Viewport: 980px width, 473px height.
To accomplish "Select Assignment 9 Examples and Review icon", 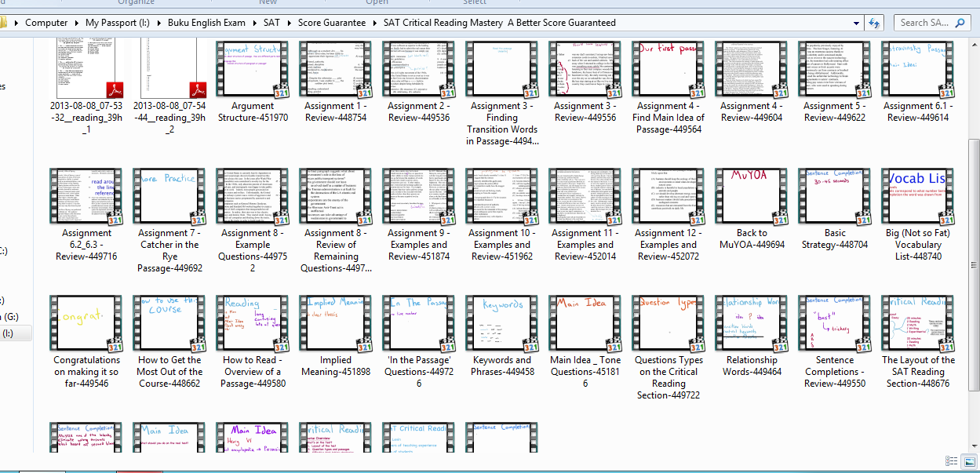I will [419, 196].
